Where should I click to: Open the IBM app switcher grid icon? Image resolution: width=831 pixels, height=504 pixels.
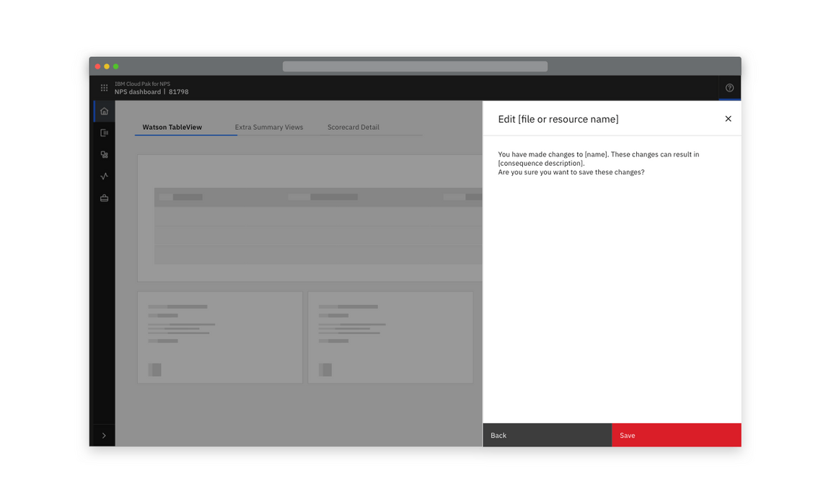[104, 87]
